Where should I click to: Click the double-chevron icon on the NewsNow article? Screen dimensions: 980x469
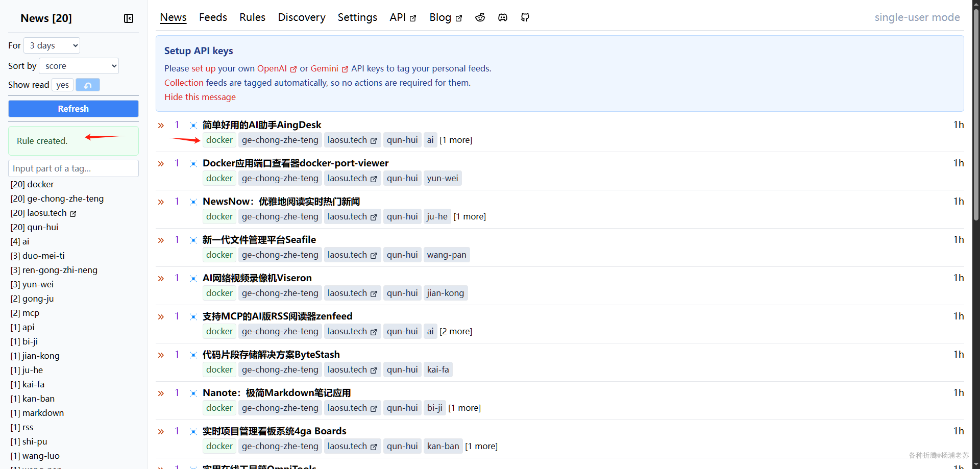coord(161,202)
